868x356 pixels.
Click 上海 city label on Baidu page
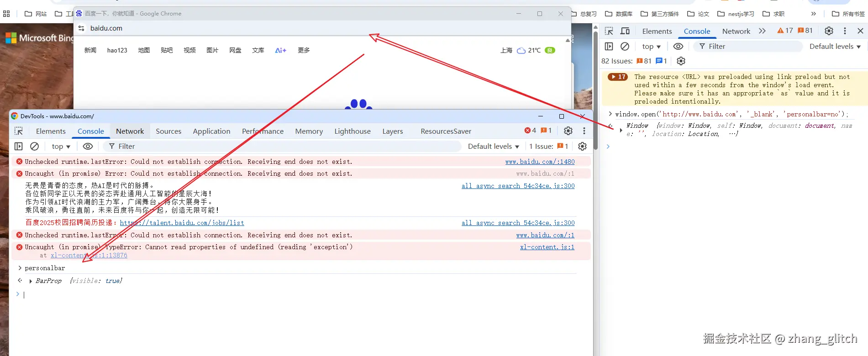click(506, 50)
